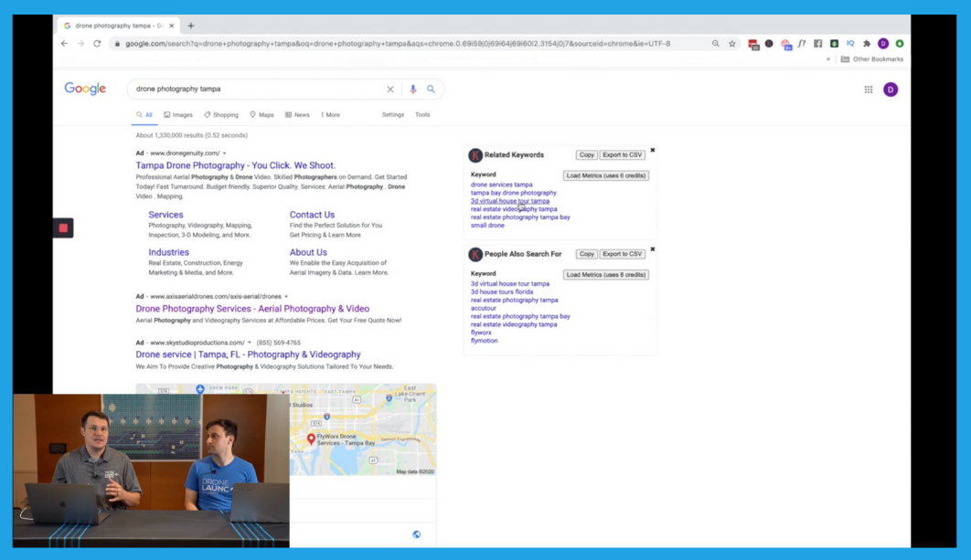Click keyword small drone

(487, 226)
